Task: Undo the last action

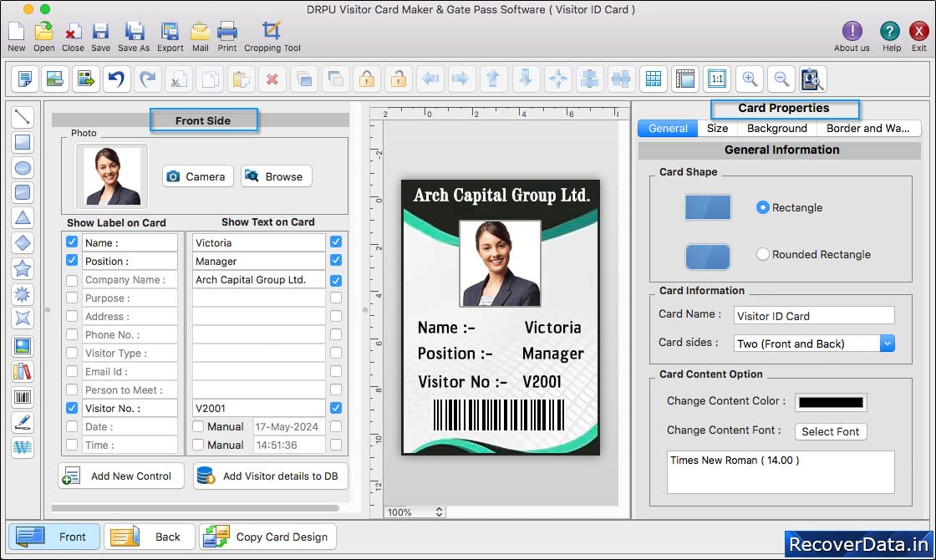Action: coord(116,79)
